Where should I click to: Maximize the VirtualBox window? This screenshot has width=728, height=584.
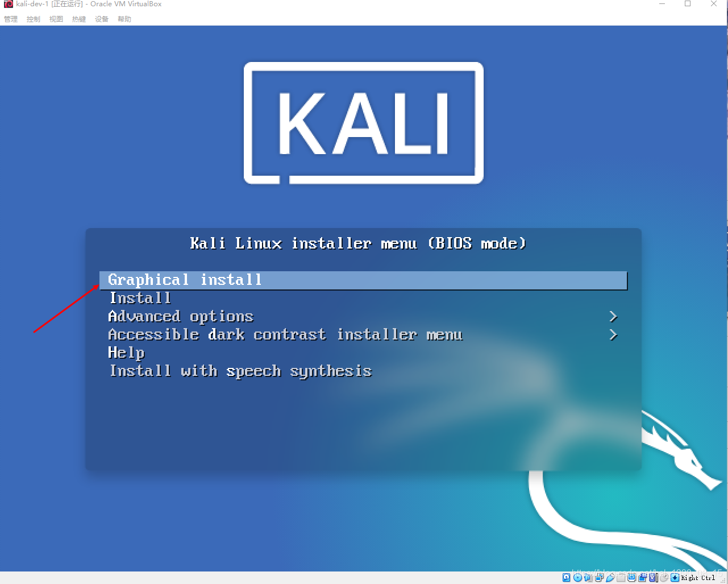[688, 4]
